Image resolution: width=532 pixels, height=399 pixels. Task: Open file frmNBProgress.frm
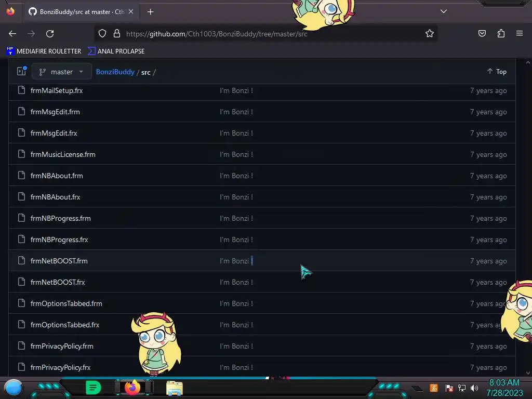pyautogui.click(x=60, y=219)
